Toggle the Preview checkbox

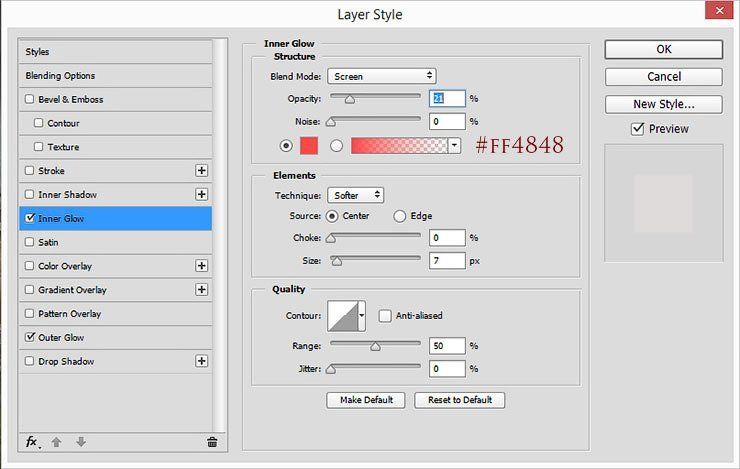pos(638,129)
